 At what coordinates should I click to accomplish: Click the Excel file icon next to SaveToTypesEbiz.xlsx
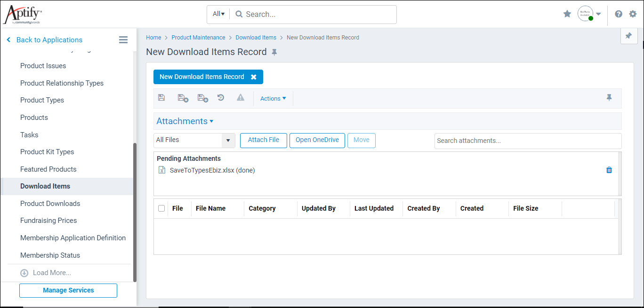pyautogui.click(x=162, y=170)
